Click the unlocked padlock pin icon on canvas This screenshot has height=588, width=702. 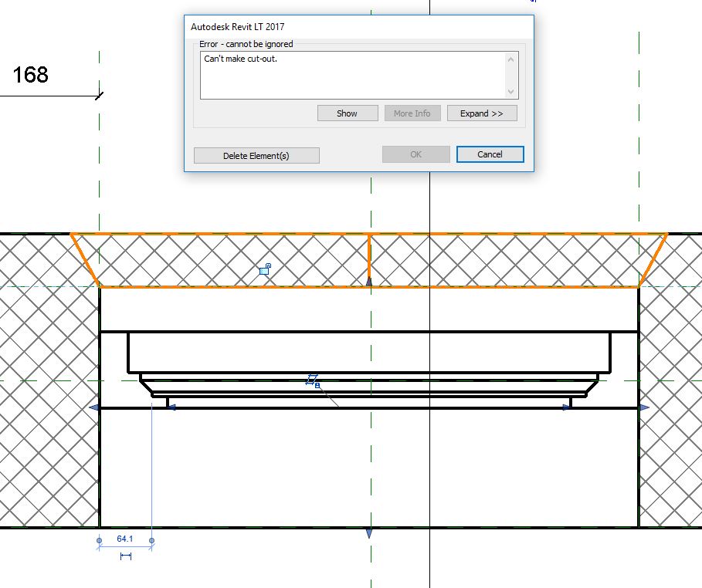coord(266,268)
